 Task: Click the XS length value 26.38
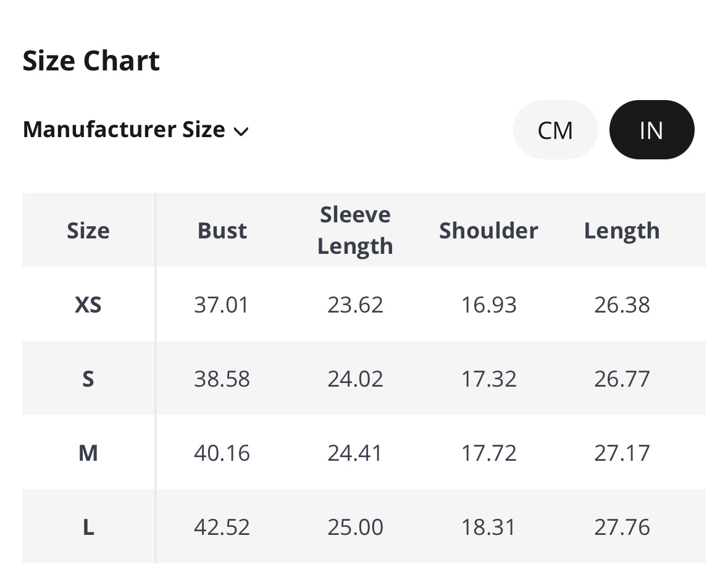(x=622, y=304)
